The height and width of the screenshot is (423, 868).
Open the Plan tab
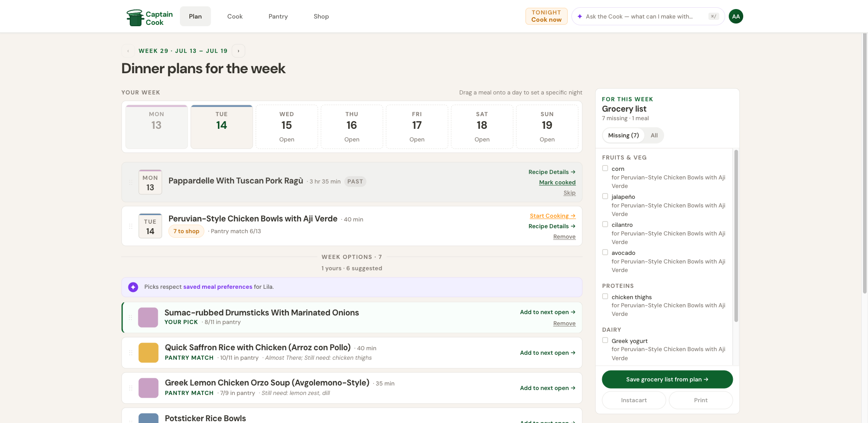pyautogui.click(x=195, y=16)
